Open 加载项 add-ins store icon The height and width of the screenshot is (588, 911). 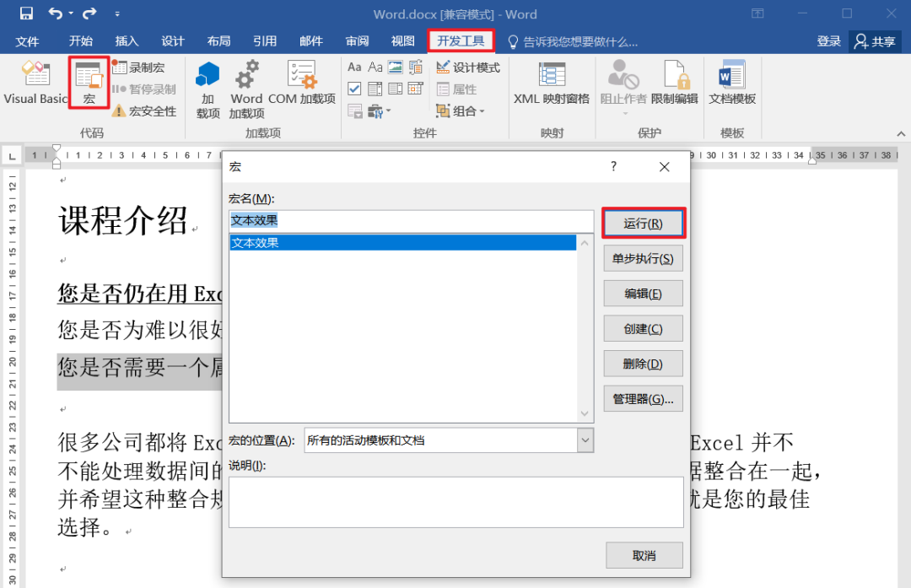(208, 89)
